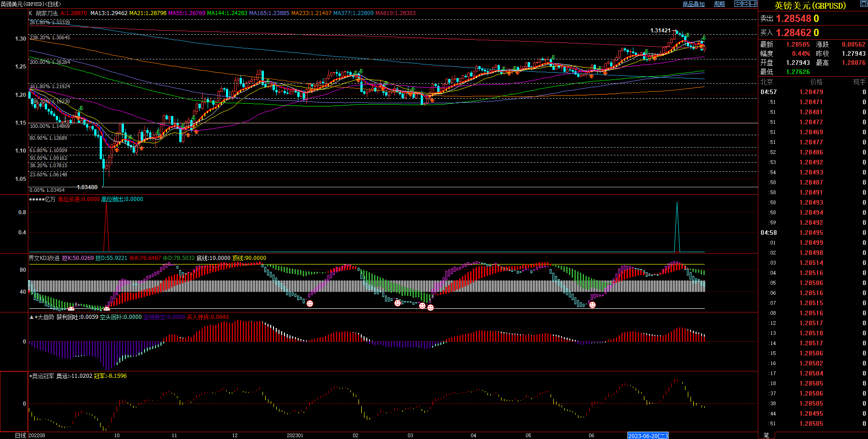868x439 pixels.
Task: Click the right arrow navigation icon
Action: tap(746, 4)
